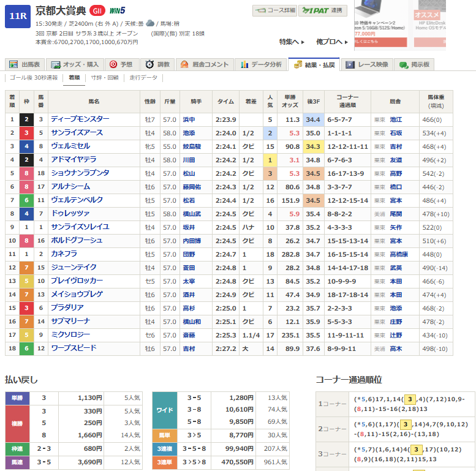Screen dimensions: 476x471
Task: Click the データ分析 bar chart icon
Action: point(245,64)
